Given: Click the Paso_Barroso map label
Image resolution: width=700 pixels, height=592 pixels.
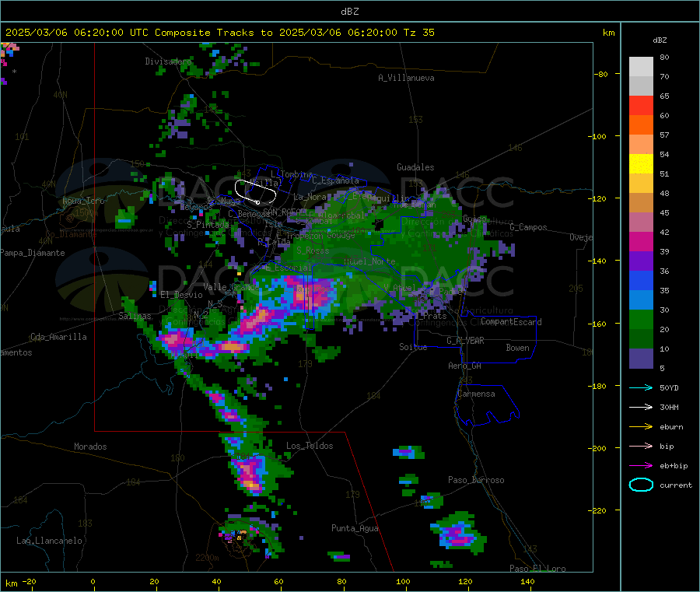Looking at the screenshot, I should [x=476, y=480].
